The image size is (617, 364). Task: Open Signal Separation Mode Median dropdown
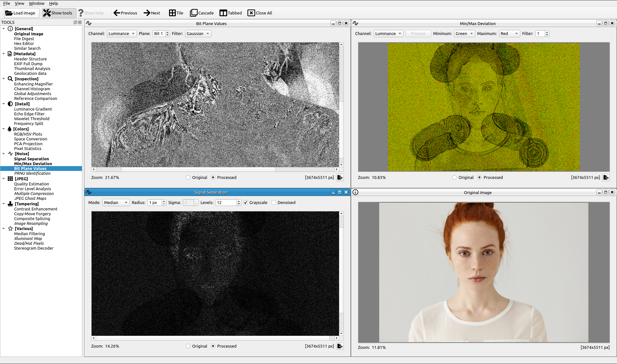pos(116,202)
